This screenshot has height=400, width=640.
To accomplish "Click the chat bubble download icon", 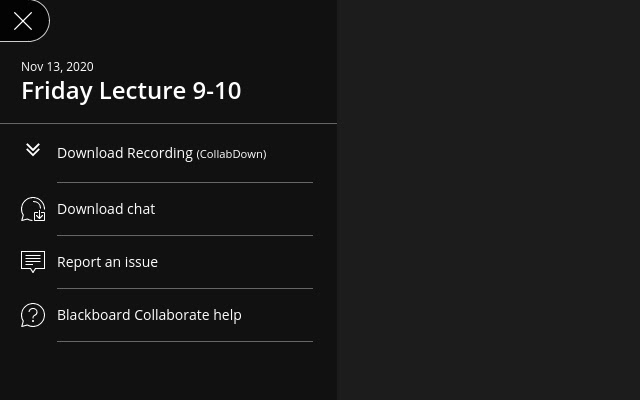I will pyautogui.click(x=33, y=209).
